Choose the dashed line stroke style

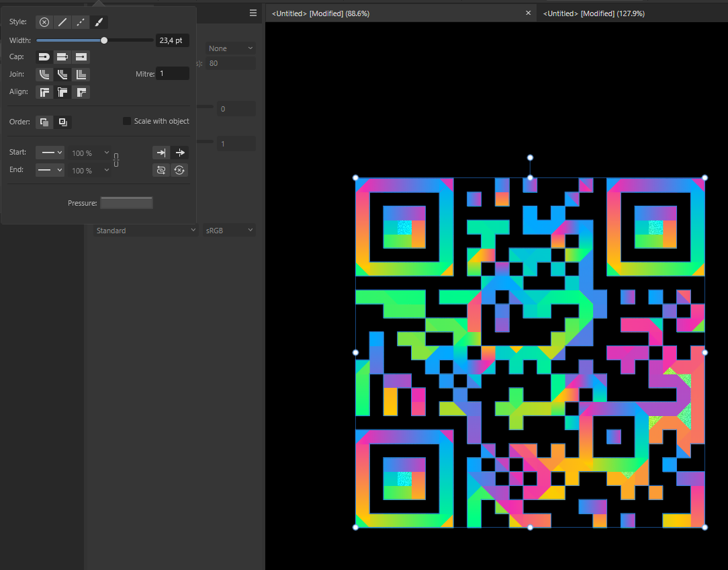(x=81, y=22)
